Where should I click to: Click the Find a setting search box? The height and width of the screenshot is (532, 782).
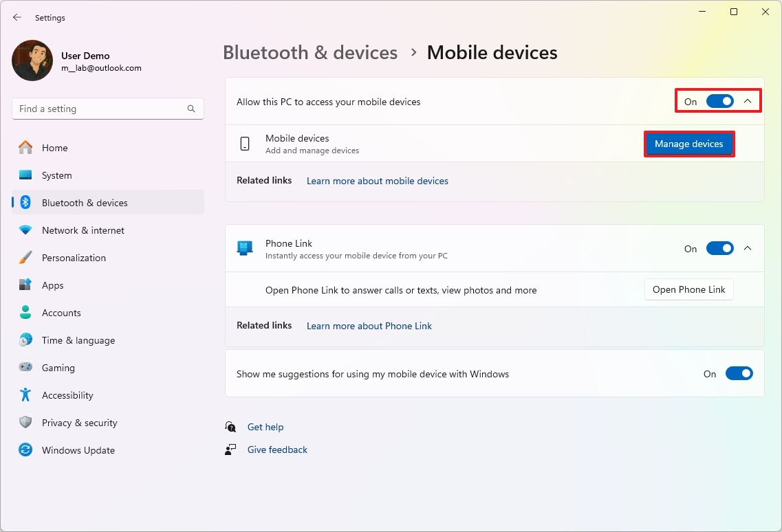coord(107,108)
